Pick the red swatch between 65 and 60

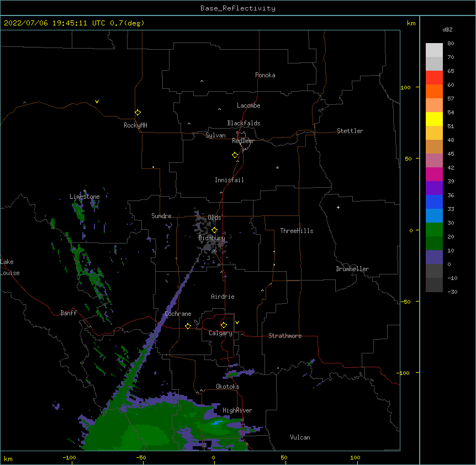point(434,78)
